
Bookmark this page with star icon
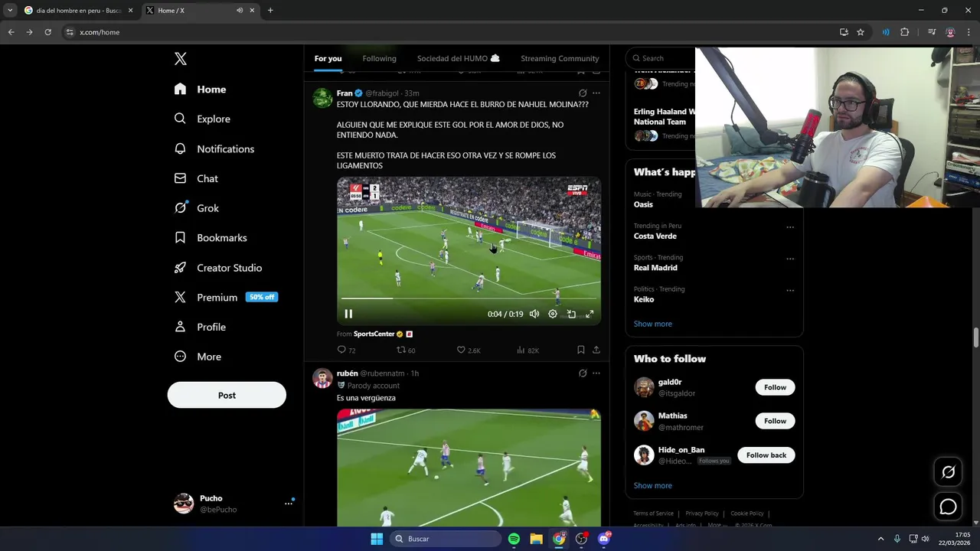pos(861,32)
